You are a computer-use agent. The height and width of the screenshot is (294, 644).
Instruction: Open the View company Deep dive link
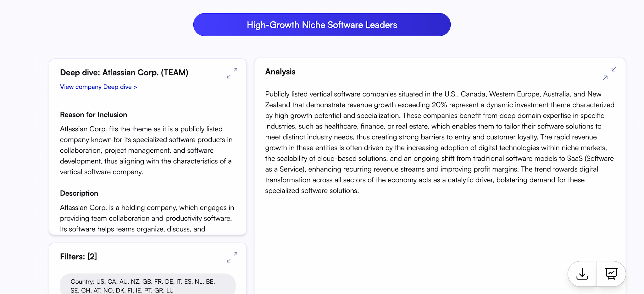tap(98, 87)
